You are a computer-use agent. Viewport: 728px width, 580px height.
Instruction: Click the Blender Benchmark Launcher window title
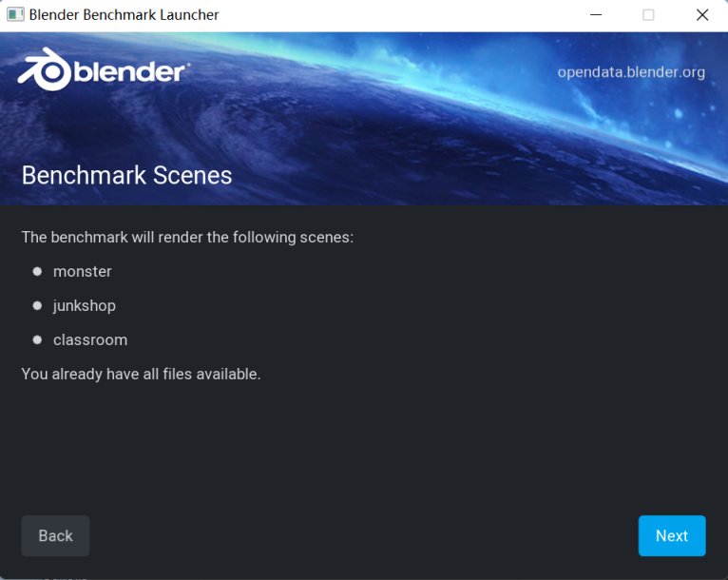(x=124, y=15)
